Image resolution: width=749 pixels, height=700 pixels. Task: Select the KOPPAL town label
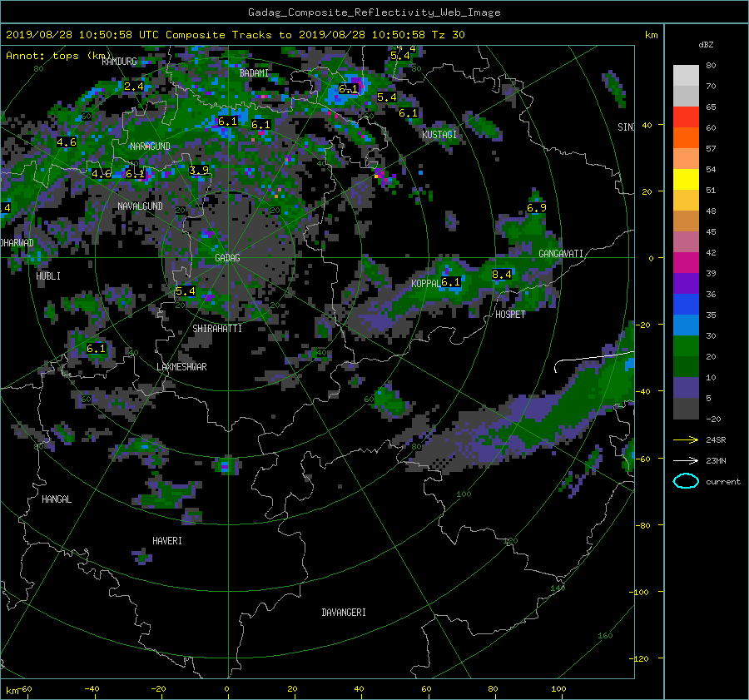(425, 283)
